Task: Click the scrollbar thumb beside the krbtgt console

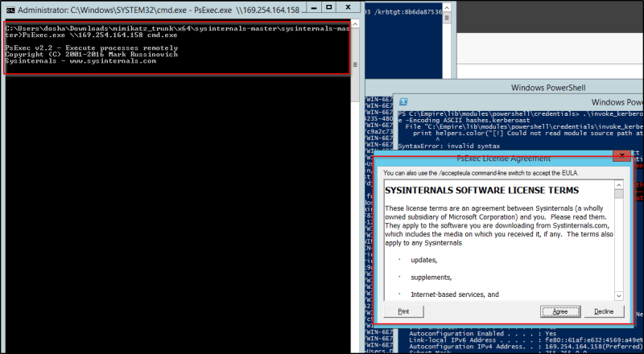Action: [447, 18]
